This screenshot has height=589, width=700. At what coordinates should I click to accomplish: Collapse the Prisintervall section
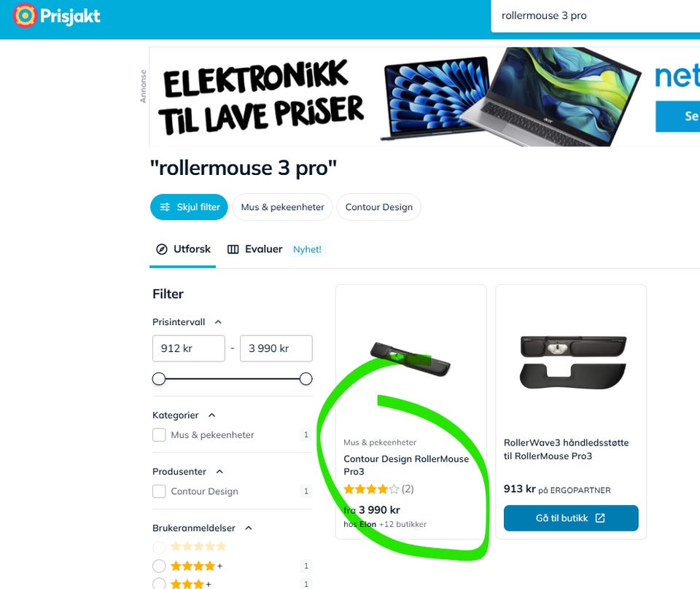coord(218,322)
